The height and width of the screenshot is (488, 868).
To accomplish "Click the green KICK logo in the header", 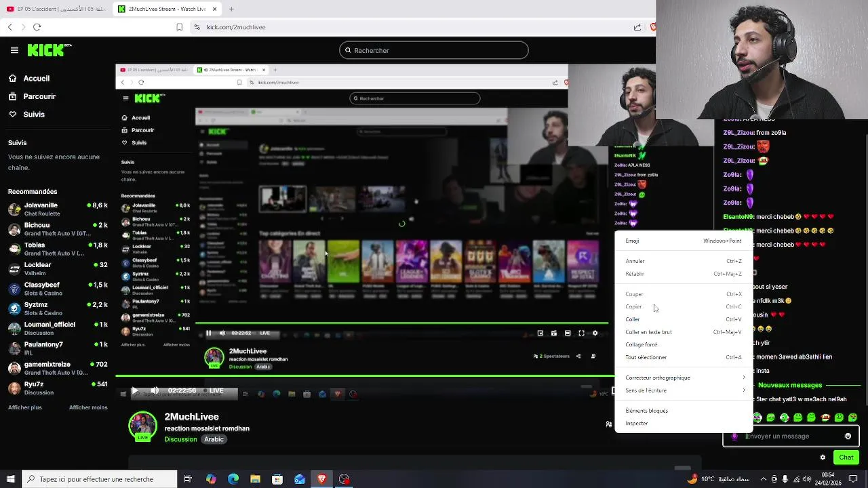I will tap(49, 50).
